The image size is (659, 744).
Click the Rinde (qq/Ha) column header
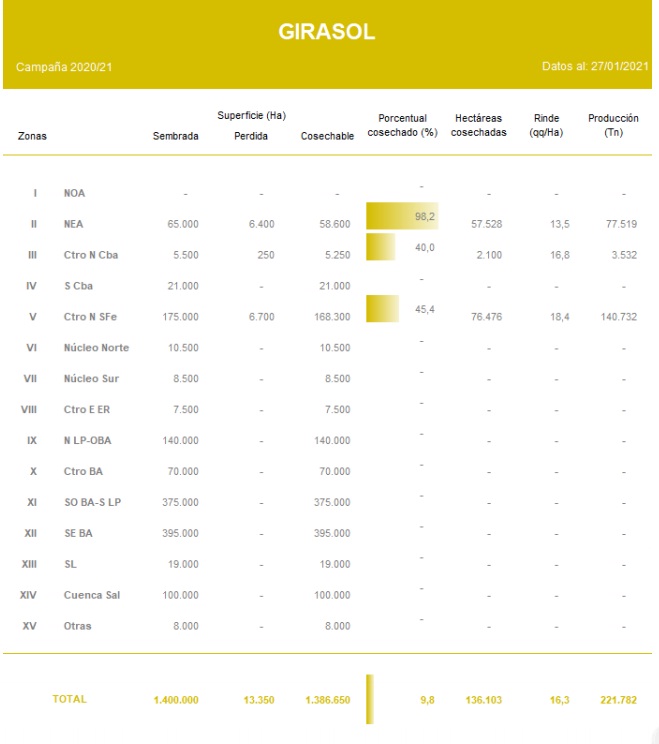pos(545,126)
